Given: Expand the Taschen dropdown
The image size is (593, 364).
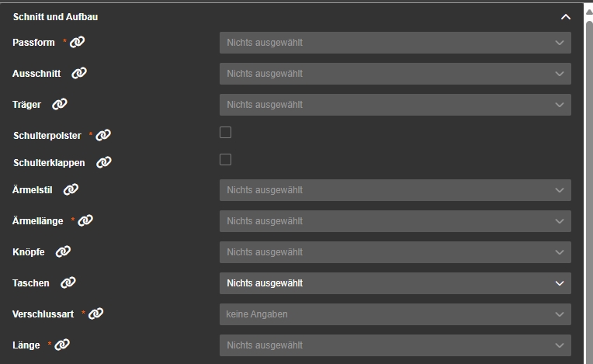Looking at the screenshot, I should 395,283.
